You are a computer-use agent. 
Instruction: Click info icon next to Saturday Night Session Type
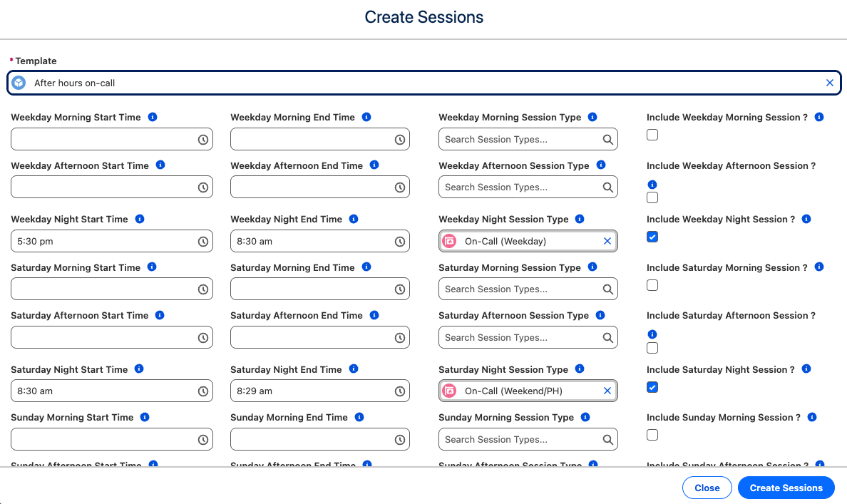tap(580, 369)
